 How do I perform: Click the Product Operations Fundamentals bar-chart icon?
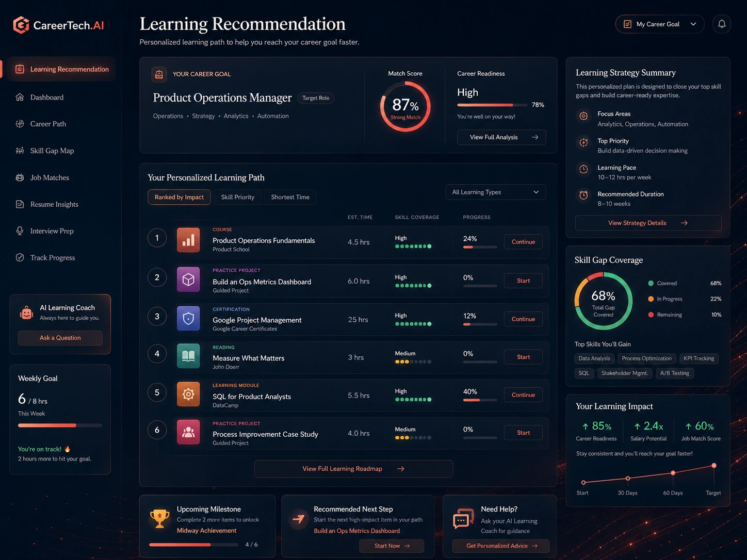188,240
